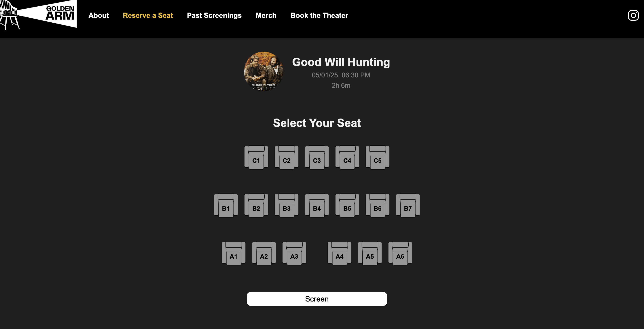The width and height of the screenshot is (644, 329).
Task: Open the Past Screenings page
Action: click(214, 16)
